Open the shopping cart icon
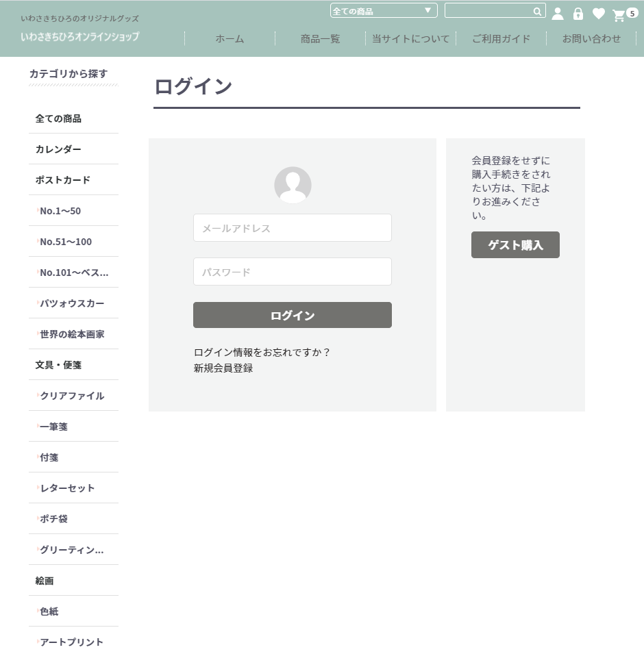The image size is (644, 656). pos(619,15)
